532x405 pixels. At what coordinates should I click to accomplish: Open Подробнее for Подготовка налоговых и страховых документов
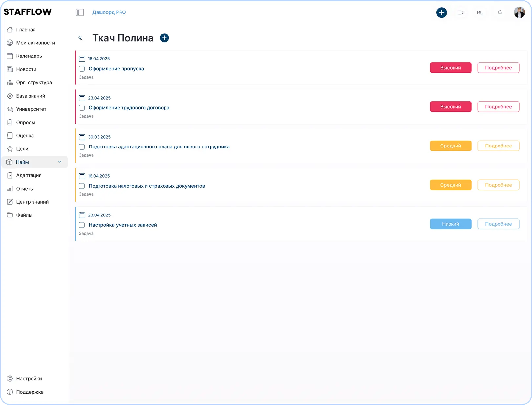coord(498,185)
